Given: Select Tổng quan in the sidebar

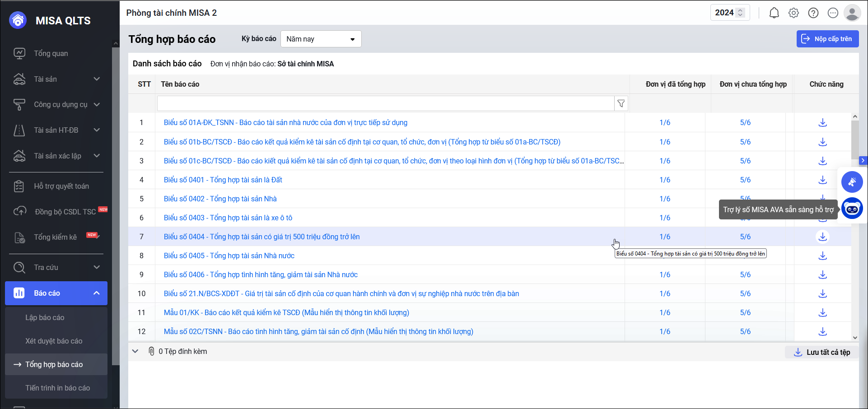Looking at the screenshot, I should pyautogui.click(x=51, y=53).
